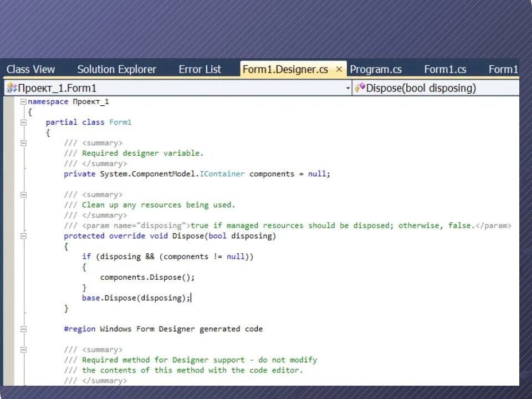532x399 pixels.
Task: Click the comment 'the contents of this method'
Action: point(143,370)
